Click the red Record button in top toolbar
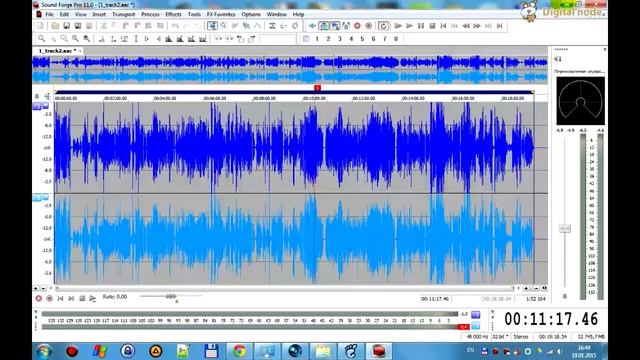Image resolution: width=640 pixels, height=360 pixels. (357, 26)
